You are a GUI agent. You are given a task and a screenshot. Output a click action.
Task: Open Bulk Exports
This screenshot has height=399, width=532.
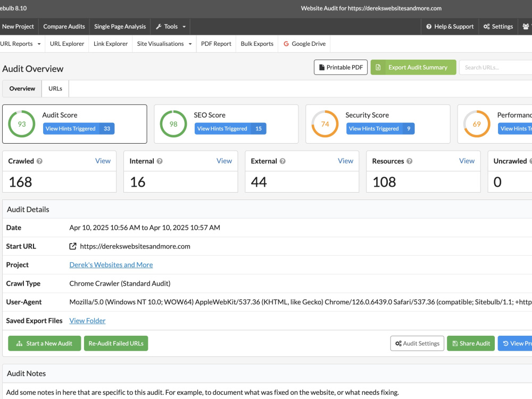(x=257, y=44)
